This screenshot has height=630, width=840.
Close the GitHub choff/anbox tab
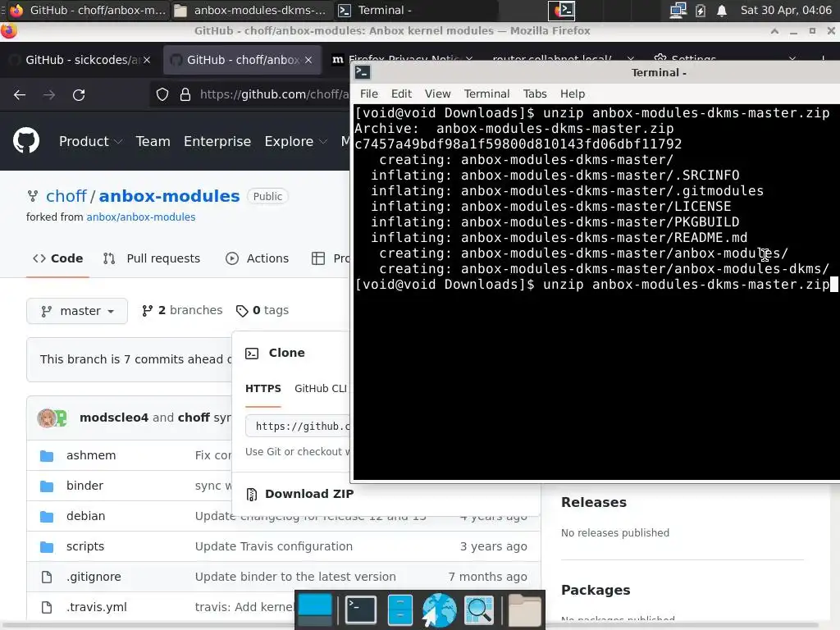click(308, 60)
